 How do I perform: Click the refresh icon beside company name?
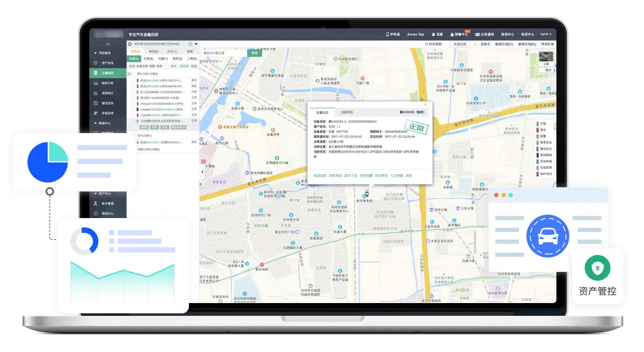click(130, 44)
